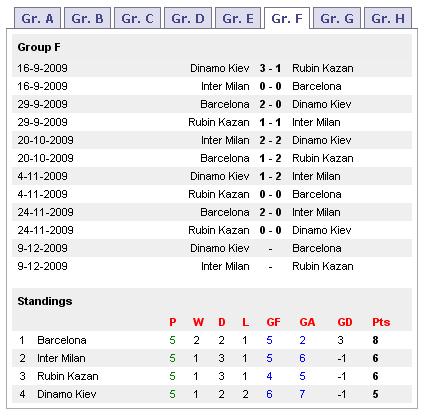Click the 3 - 1 score on 16-9-2009
This screenshot has height=418, width=427.
(x=270, y=68)
